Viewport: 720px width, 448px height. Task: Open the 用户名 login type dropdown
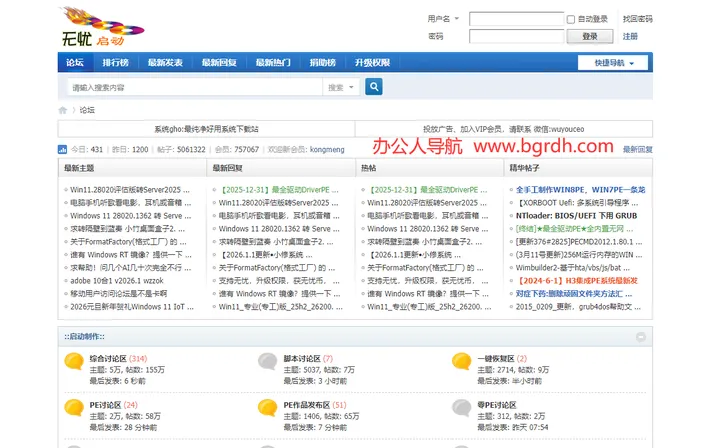click(x=443, y=19)
